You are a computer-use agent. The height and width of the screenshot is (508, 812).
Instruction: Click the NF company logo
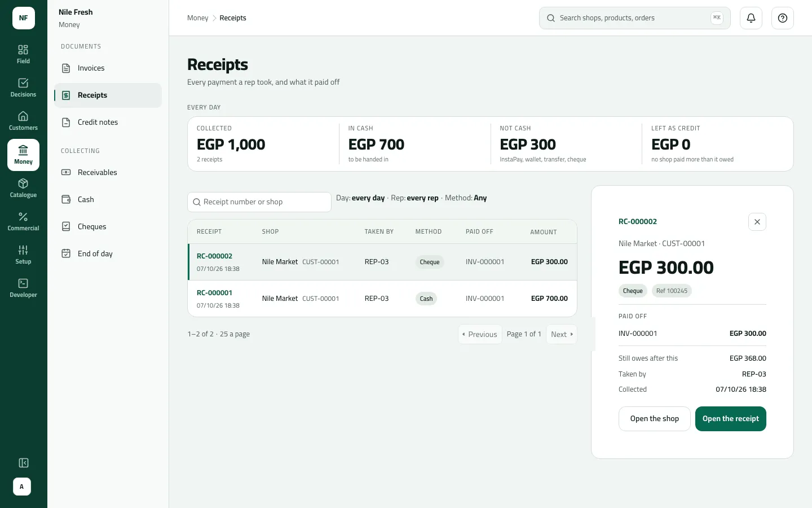(x=23, y=18)
